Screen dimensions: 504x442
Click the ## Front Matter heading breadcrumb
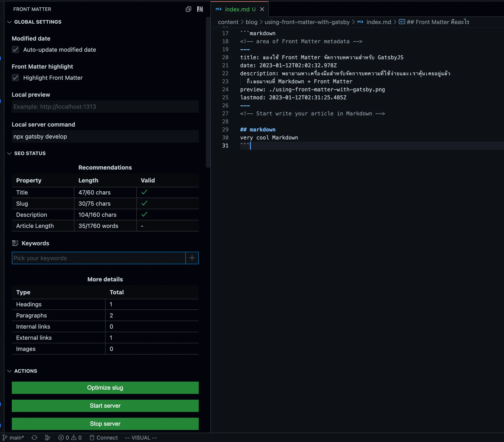tap(438, 22)
